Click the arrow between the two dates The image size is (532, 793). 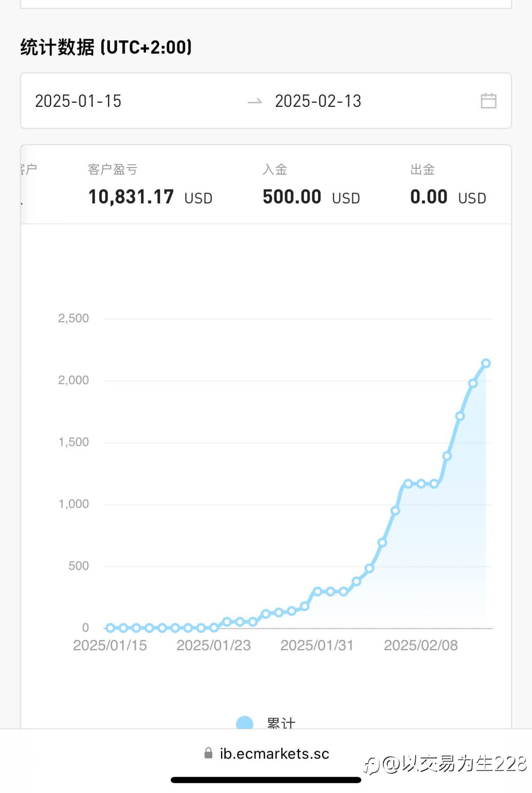pos(255,101)
